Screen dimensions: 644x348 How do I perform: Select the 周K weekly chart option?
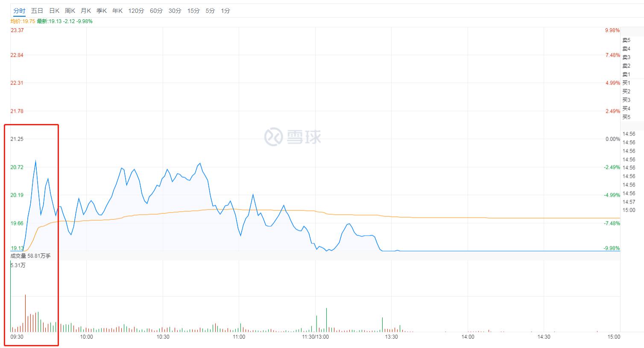tap(70, 11)
